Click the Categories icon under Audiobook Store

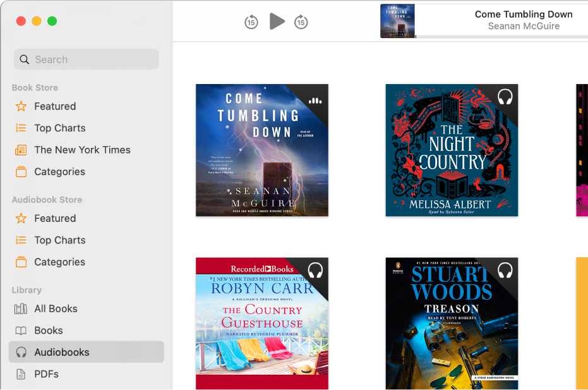tap(21, 262)
